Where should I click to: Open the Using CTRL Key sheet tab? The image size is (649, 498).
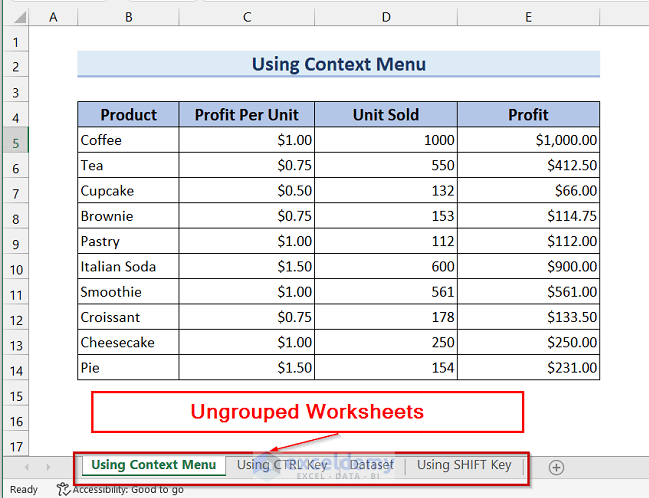282,465
